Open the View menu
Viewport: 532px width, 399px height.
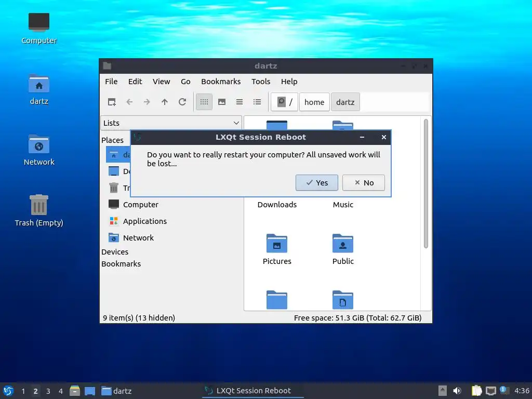(161, 82)
